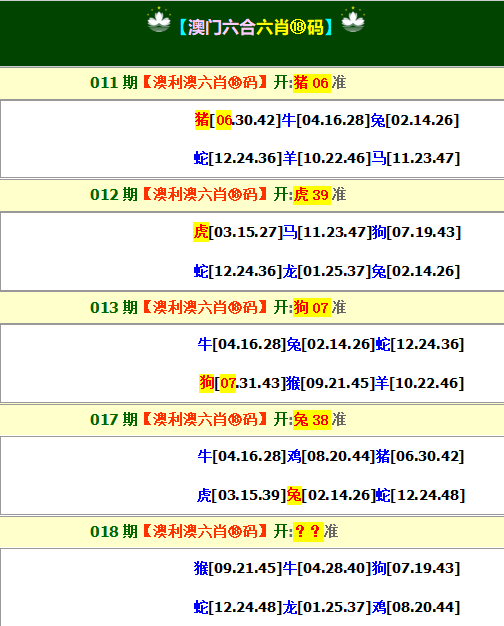Viewport: 504px width, 626px height.
Task: Click 虎[03.15.39] in period 017
Action: pos(242,495)
